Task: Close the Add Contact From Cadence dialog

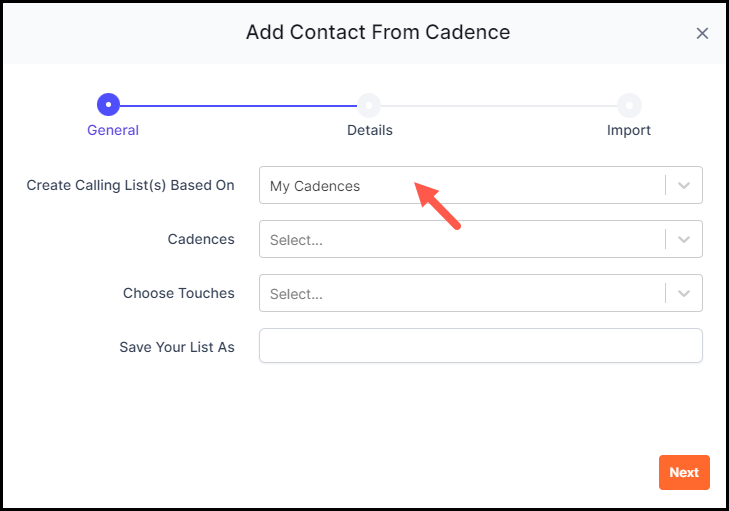Action: tap(702, 33)
